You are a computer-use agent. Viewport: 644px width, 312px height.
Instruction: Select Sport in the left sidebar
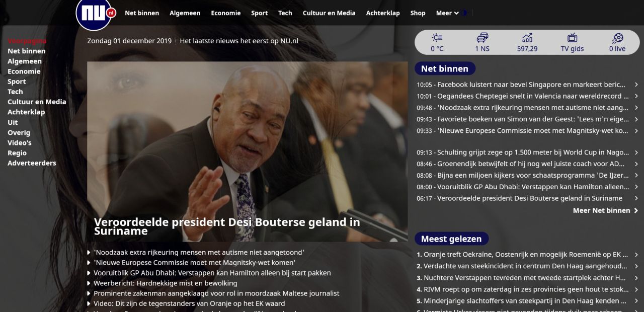pos(17,82)
